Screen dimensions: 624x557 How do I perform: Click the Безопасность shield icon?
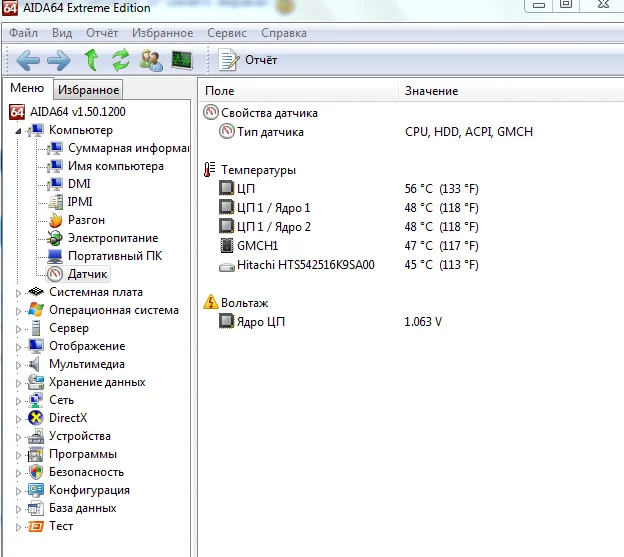(36, 472)
